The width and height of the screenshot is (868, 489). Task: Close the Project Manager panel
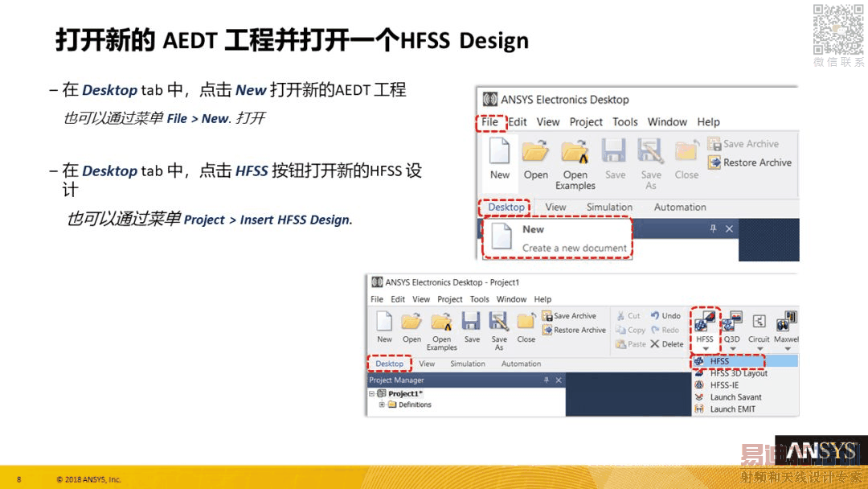point(559,380)
